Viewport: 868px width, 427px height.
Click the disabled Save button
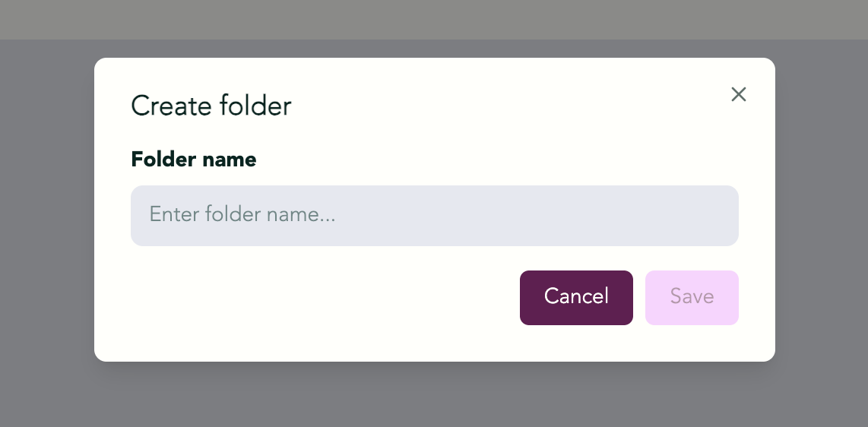pyautogui.click(x=692, y=298)
